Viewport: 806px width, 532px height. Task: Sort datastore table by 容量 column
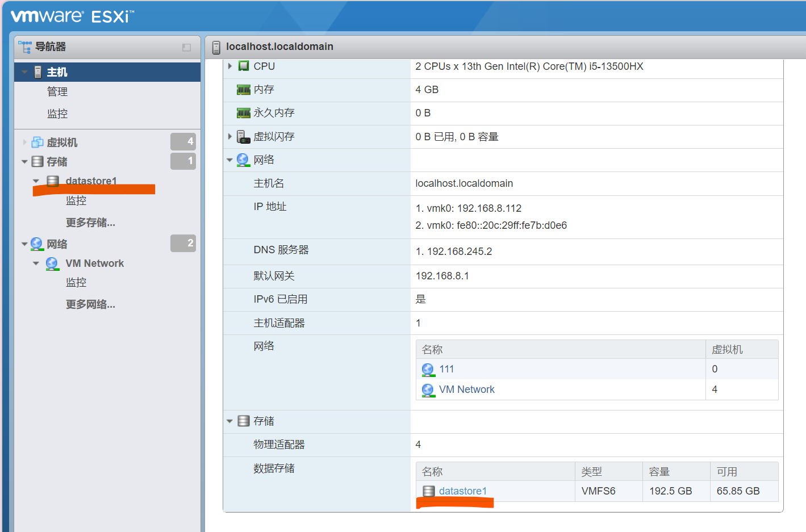coord(676,471)
